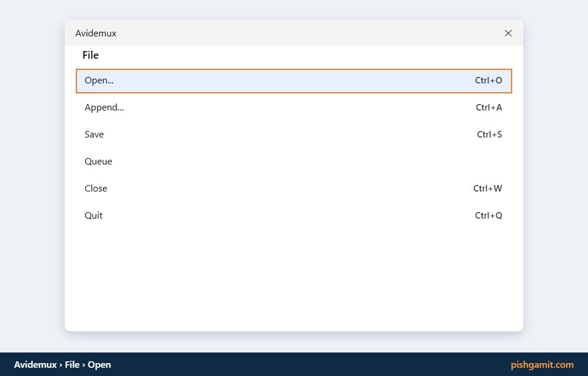Click the Ctrl+W shortcut label

pyautogui.click(x=487, y=189)
